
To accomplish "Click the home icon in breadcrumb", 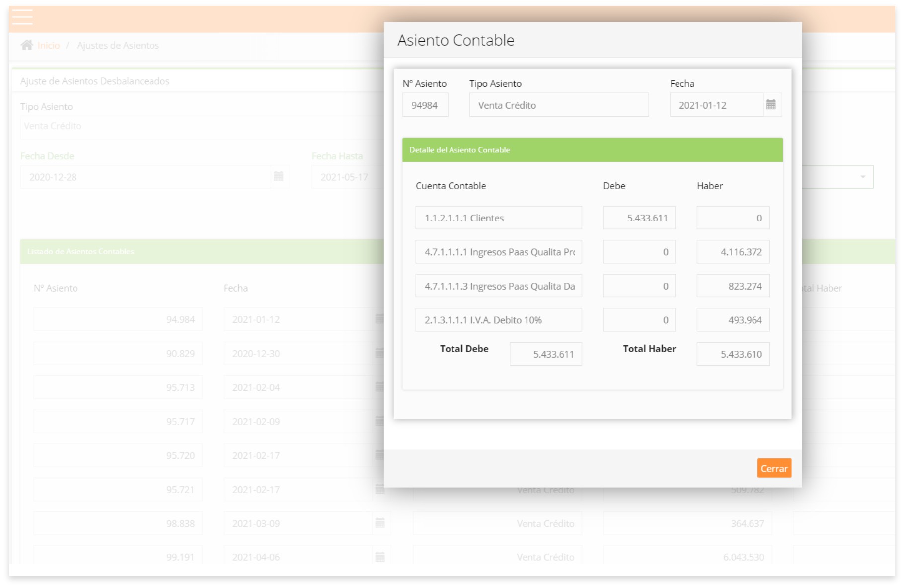I will (27, 45).
